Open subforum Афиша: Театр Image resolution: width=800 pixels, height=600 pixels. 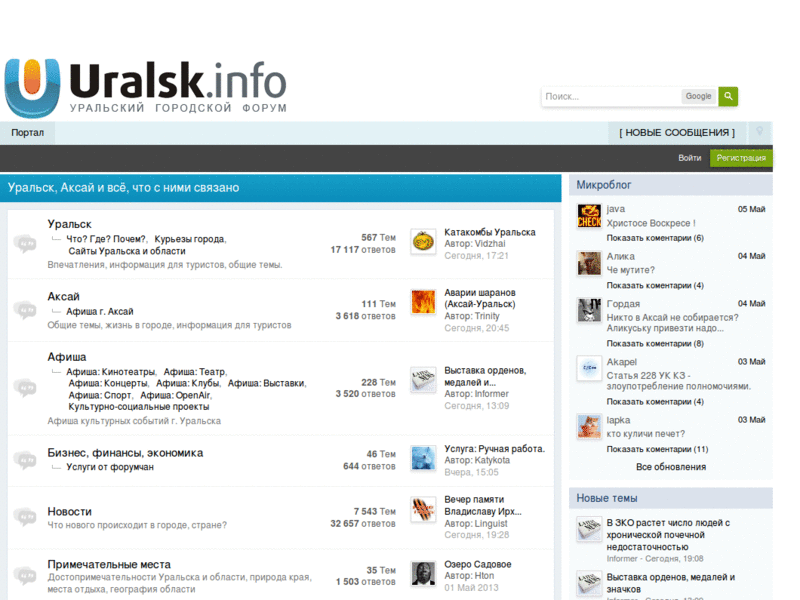[x=194, y=372]
